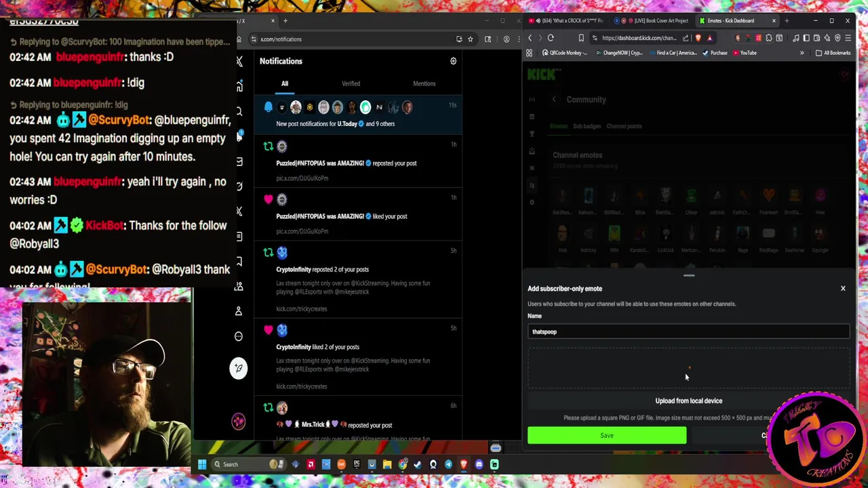Open Profile person icon in X sidebar

pos(239,311)
